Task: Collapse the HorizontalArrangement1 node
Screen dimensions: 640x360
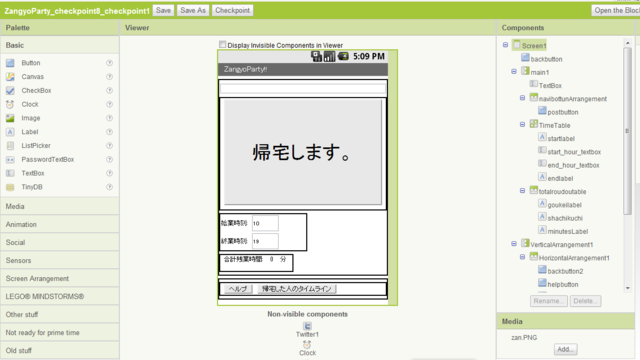Action: click(x=522, y=257)
